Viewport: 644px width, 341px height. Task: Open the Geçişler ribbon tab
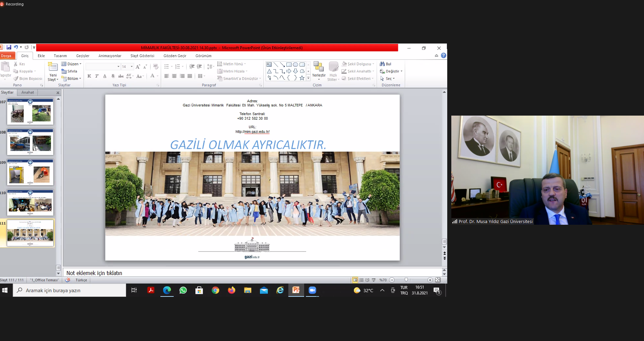click(x=83, y=56)
